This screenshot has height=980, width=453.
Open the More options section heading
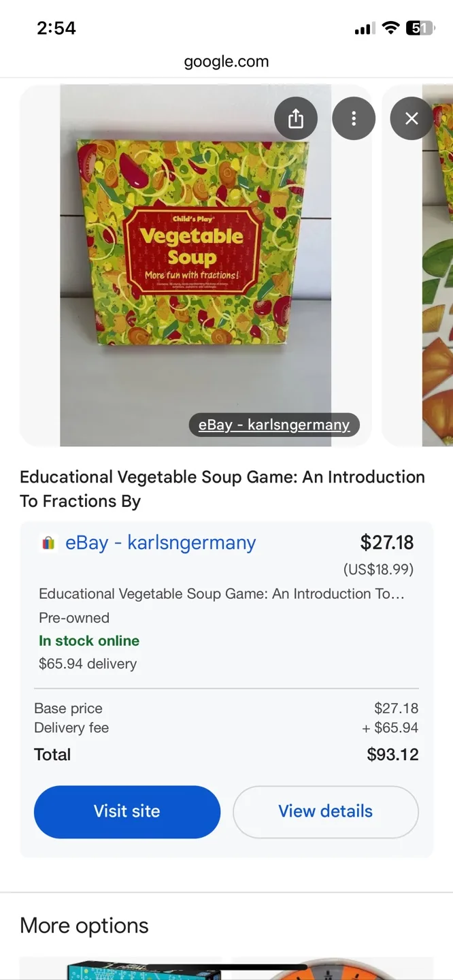(84, 925)
